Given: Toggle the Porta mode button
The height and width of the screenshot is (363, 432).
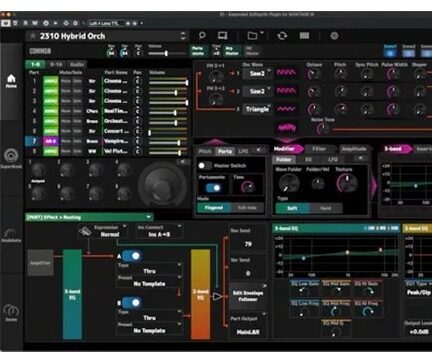Looking at the screenshot, I should point(198,51).
